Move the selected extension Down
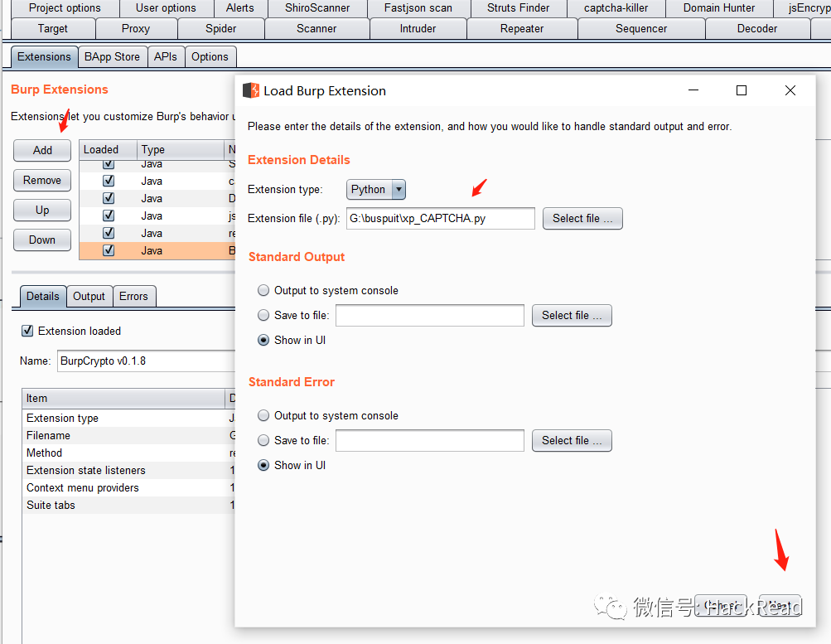The height and width of the screenshot is (644, 831). pyautogui.click(x=42, y=240)
